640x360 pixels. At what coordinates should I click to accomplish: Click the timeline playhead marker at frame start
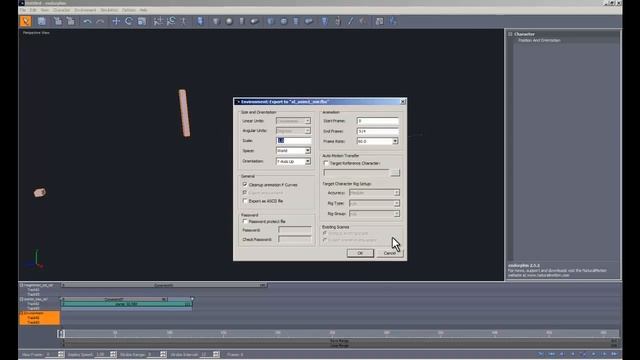pyautogui.click(x=61, y=334)
